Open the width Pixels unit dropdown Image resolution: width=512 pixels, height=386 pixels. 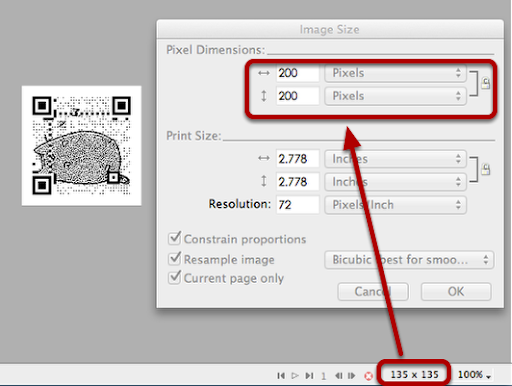click(x=395, y=73)
